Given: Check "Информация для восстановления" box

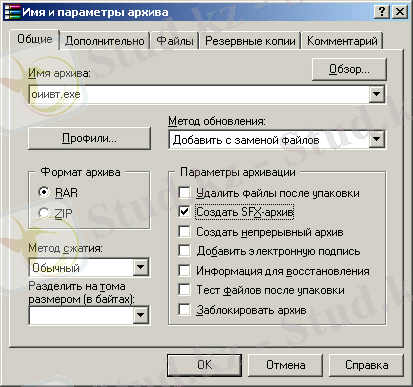Looking at the screenshot, I should 184,270.
